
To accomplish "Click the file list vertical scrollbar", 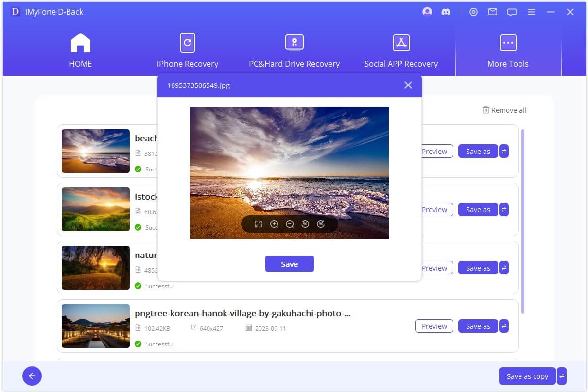I will click(x=523, y=221).
